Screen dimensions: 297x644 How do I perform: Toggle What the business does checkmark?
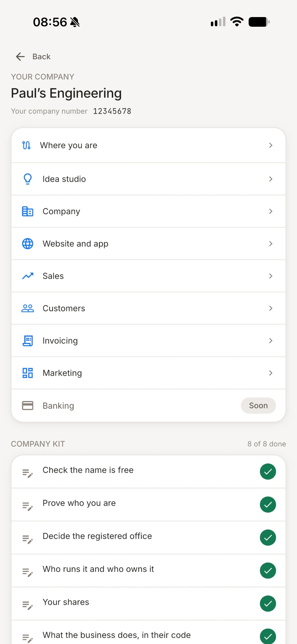pos(268,637)
